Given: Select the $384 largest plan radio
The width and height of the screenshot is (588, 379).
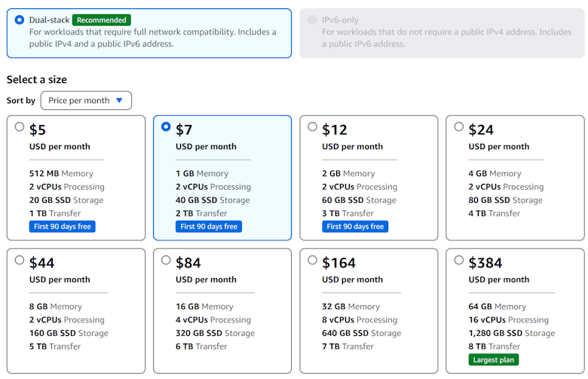Looking at the screenshot, I should coord(458,260).
